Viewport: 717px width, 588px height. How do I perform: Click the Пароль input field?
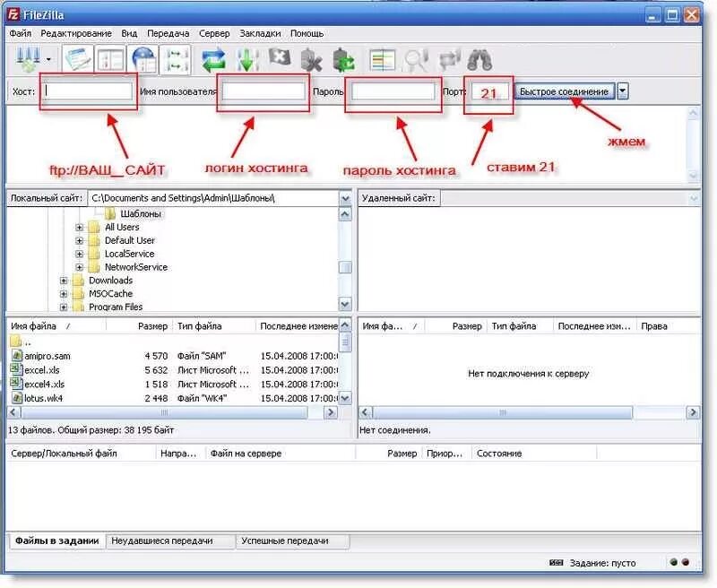(393, 91)
